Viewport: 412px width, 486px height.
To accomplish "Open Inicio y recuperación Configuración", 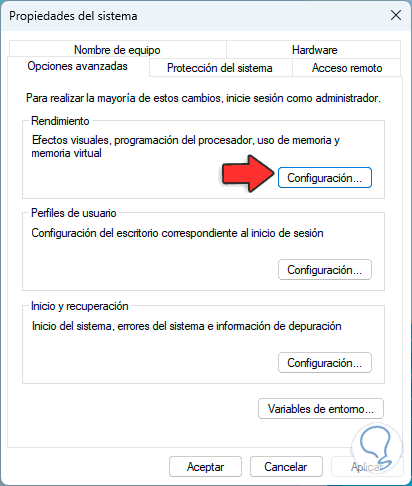I will point(325,363).
